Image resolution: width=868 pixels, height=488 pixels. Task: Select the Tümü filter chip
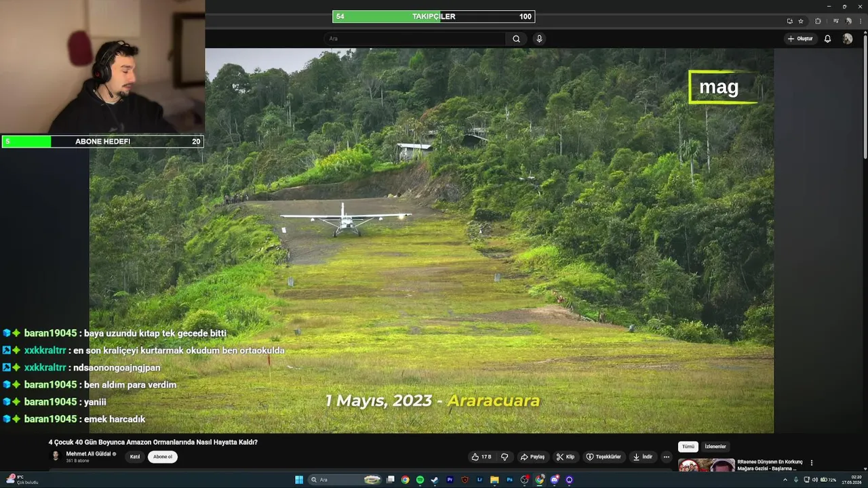pyautogui.click(x=688, y=447)
